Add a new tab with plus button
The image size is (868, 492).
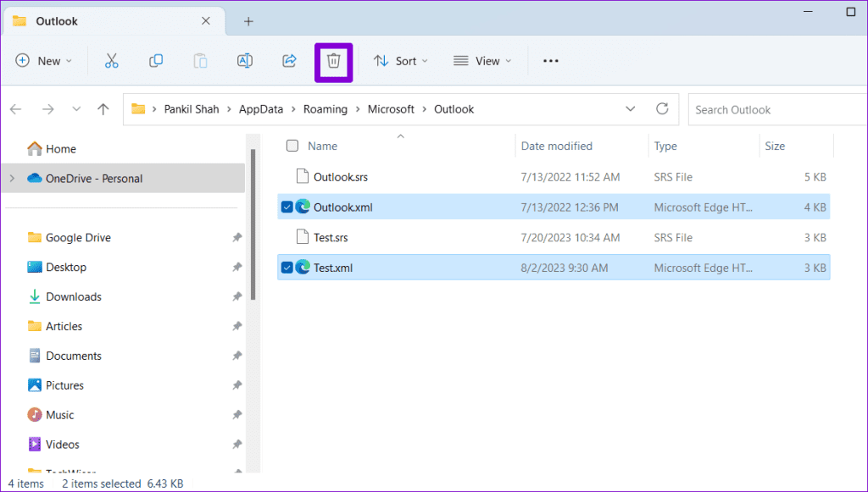point(248,21)
